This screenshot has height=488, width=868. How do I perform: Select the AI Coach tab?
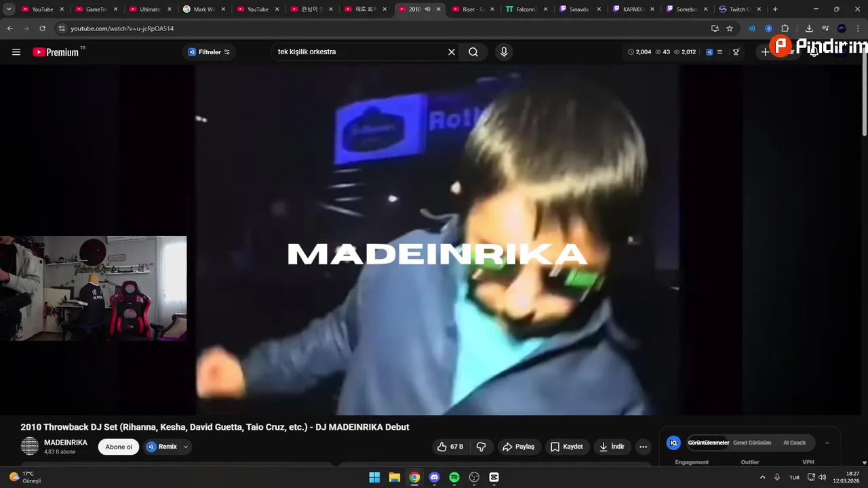pyautogui.click(x=794, y=443)
